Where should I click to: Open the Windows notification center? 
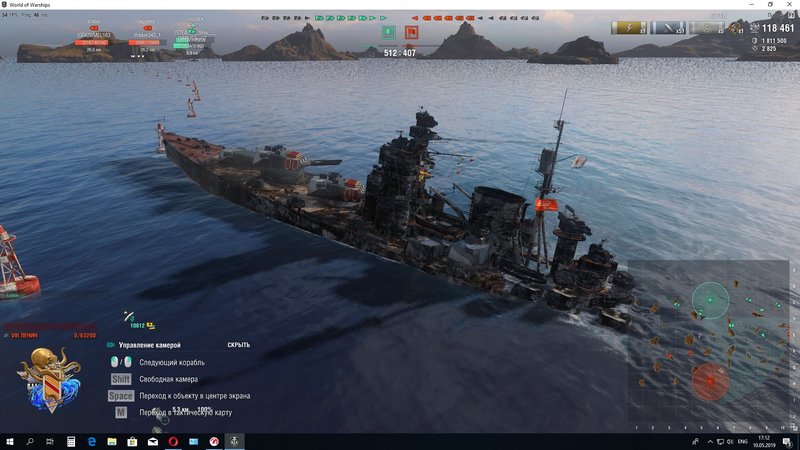coord(787,441)
